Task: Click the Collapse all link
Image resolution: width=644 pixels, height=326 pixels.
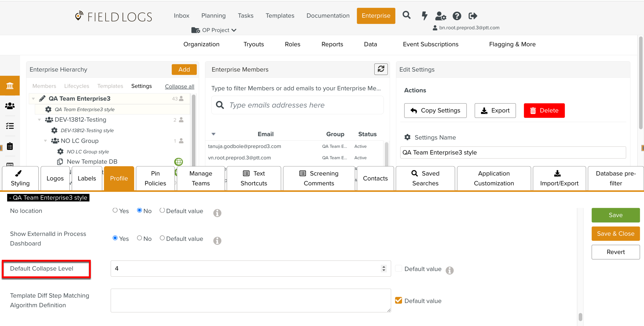Action: pos(180,87)
